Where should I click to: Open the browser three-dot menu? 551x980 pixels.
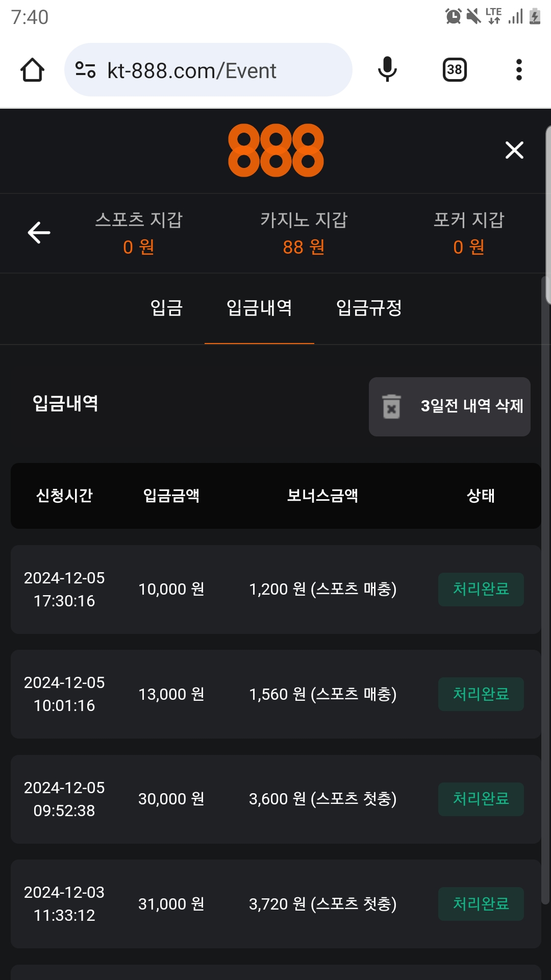tap(519, 70)
